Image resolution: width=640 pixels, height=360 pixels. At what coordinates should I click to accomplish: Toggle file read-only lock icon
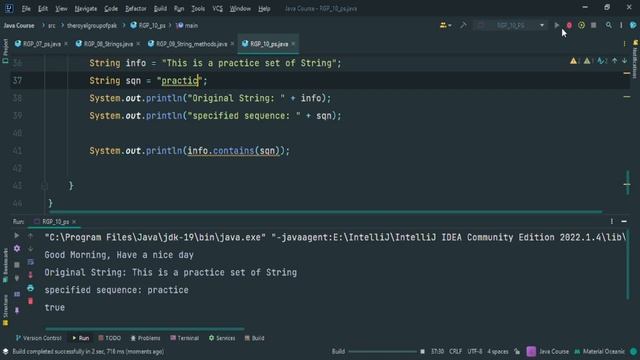tap(517, 351)
